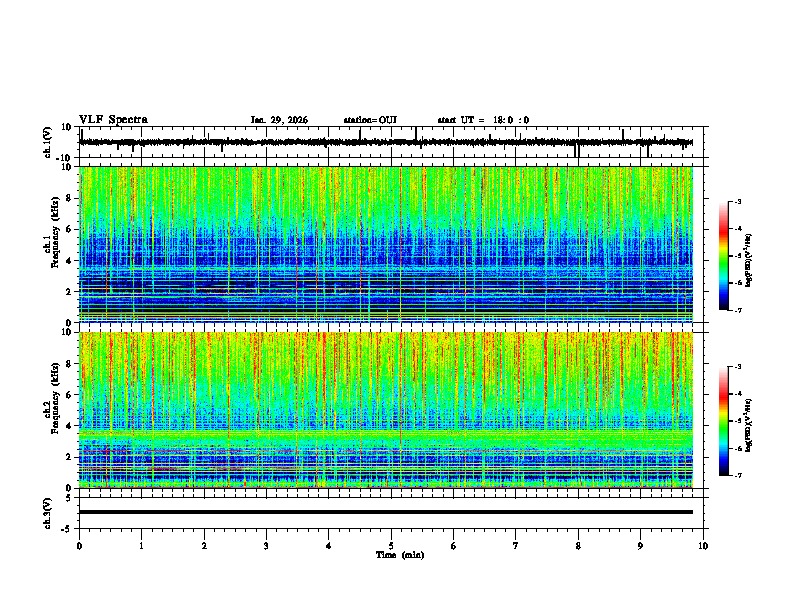Select the "start UT = 18:0 :0" text
The width and height of the screenshot is (792, 612).
(483, 120)
